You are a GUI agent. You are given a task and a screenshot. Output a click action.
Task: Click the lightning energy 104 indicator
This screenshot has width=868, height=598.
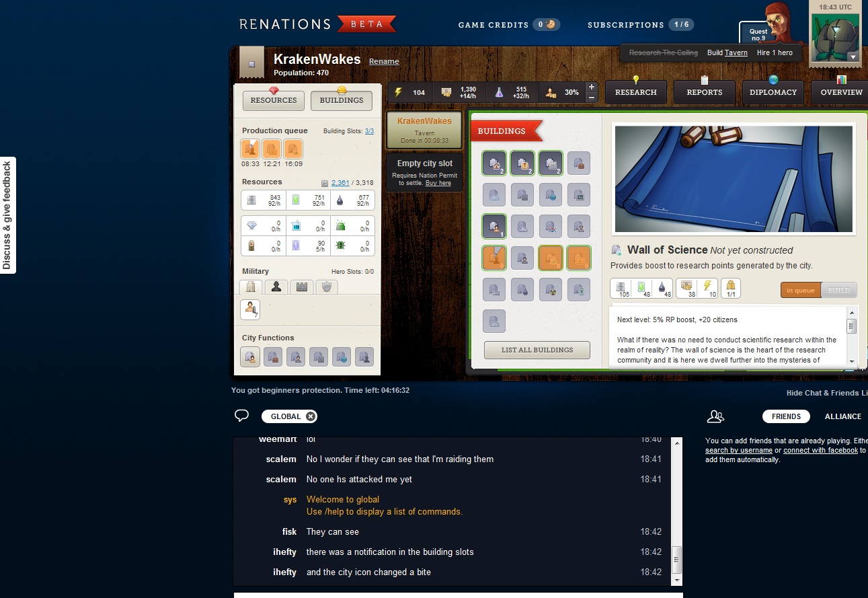click(409, 92)
